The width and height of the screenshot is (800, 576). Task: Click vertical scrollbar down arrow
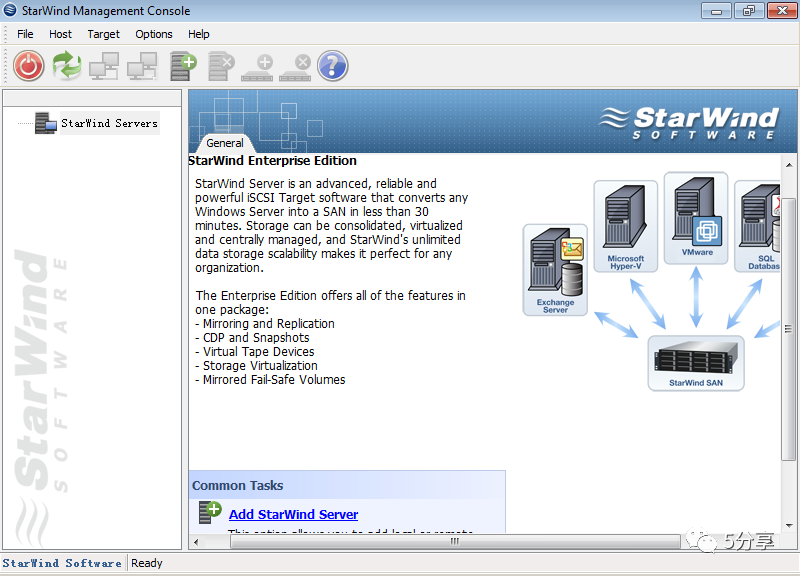[789, 525]
